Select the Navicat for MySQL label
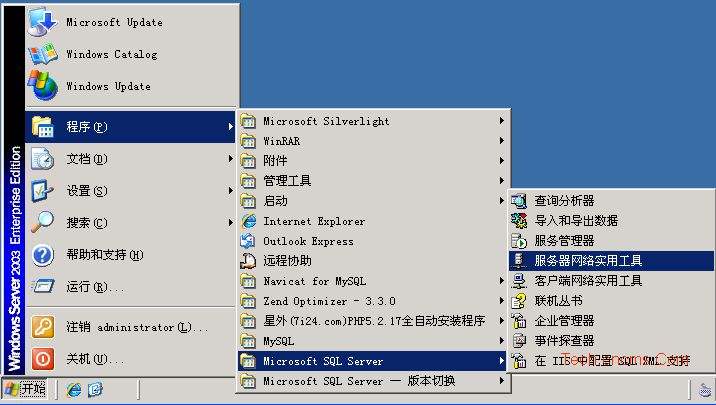The image size is (716, 405). coord(315,281)
